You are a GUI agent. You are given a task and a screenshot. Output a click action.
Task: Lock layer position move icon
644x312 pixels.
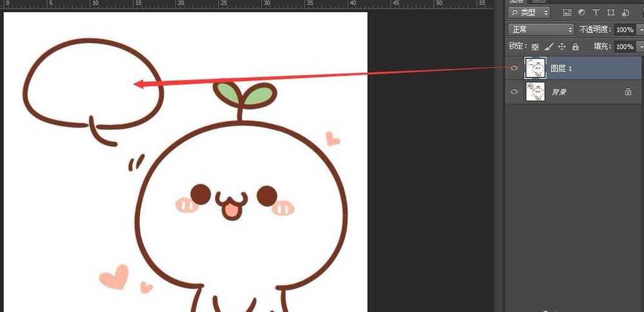(562, 46)
